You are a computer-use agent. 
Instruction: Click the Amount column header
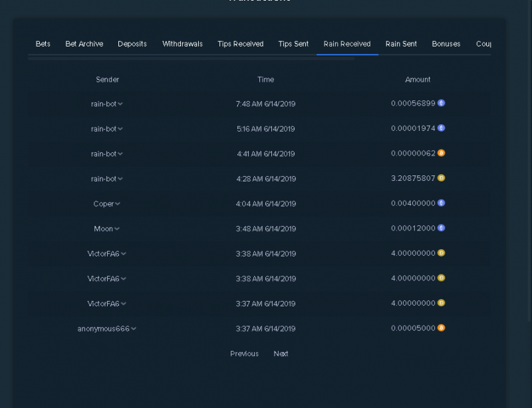(x=418, y=80)
